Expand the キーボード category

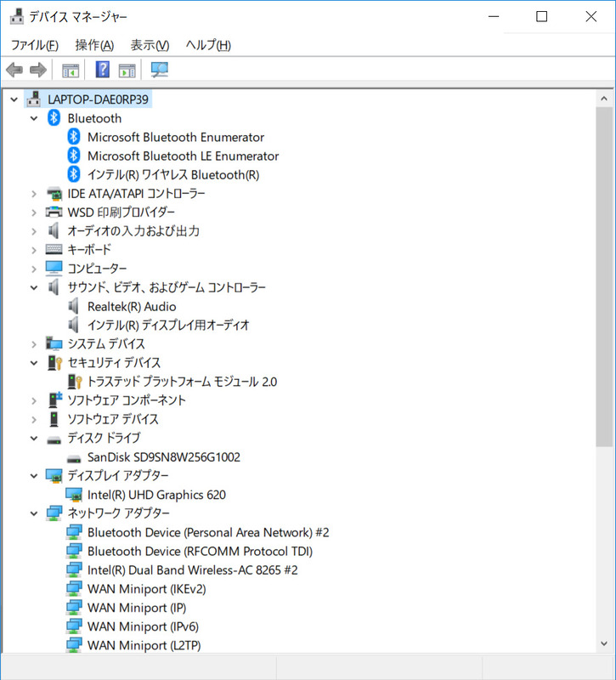tap(34, 250)
